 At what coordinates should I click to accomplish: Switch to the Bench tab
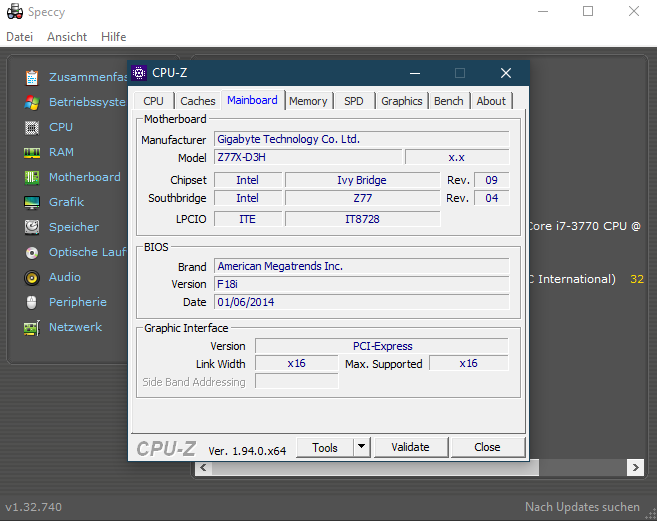448,101
